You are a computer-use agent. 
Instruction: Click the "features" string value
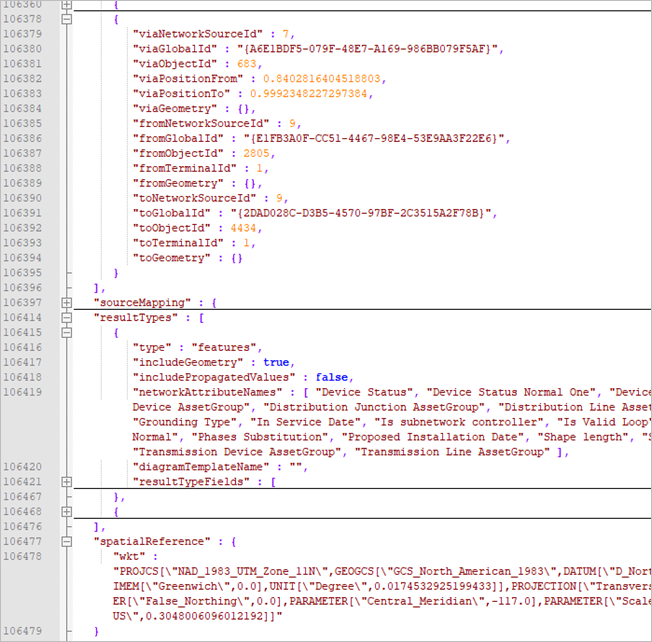coord(224,348)
